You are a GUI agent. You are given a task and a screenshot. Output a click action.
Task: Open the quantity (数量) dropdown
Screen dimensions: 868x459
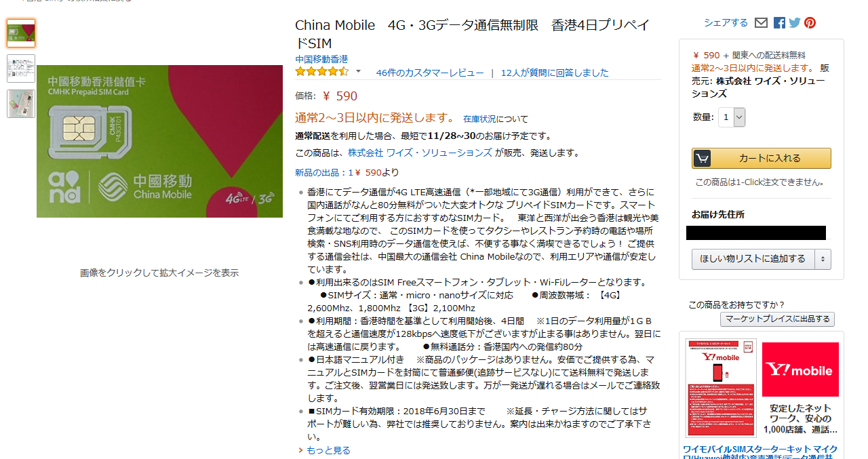tap(732, 117)
